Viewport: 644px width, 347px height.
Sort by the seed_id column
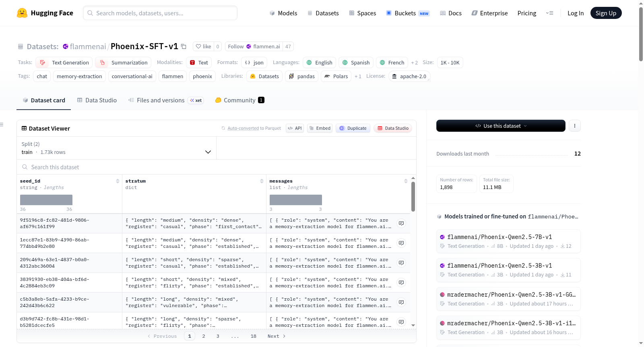118,181
